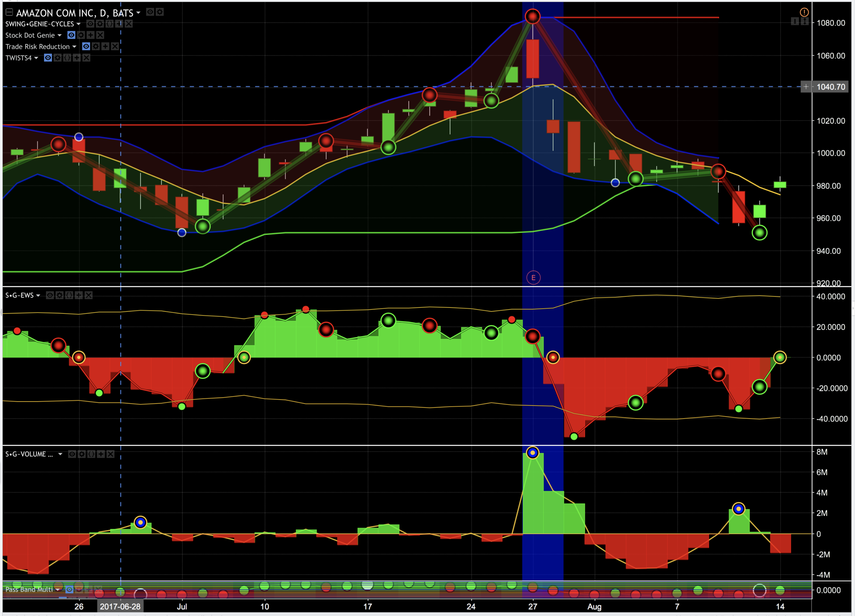Open S•G~EWS settings gear
The height and width of the screenshot is (616, 855).
[x=60, y=295]
